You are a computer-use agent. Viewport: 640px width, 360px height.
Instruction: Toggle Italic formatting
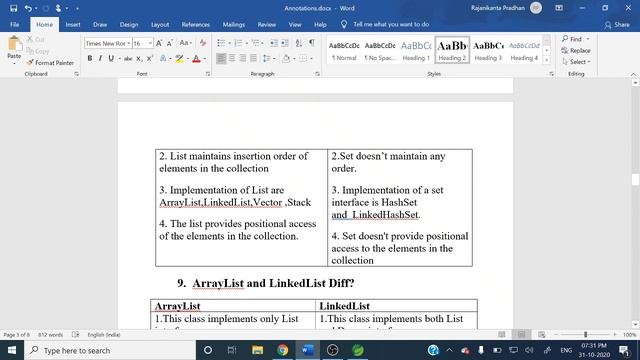[x=100, y=59]
